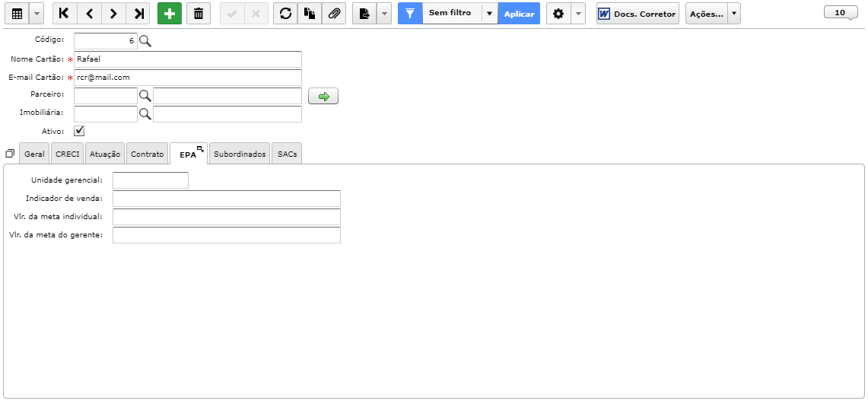This screenshot has width=868, height=401.
Task: Delete record with the trash icon
Action: [199, 14]
